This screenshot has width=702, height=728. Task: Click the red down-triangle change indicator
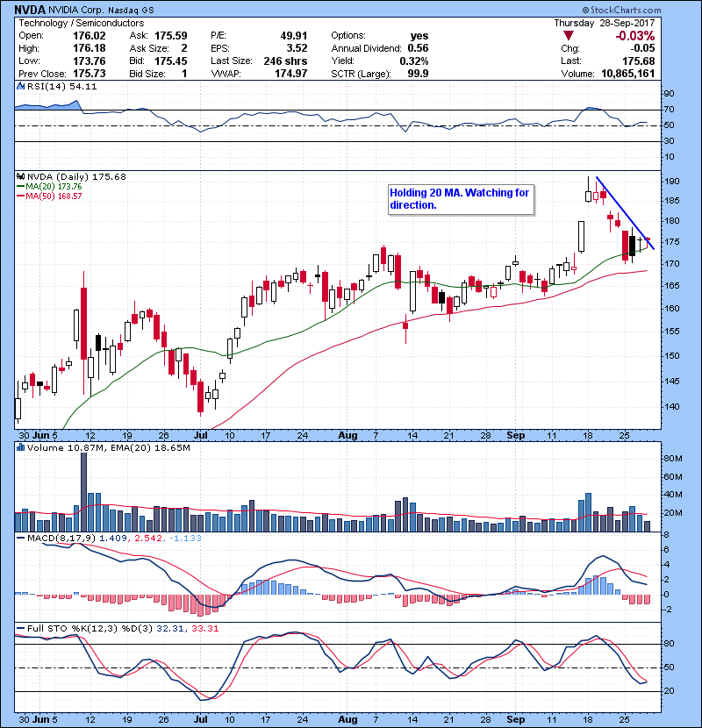569,35
